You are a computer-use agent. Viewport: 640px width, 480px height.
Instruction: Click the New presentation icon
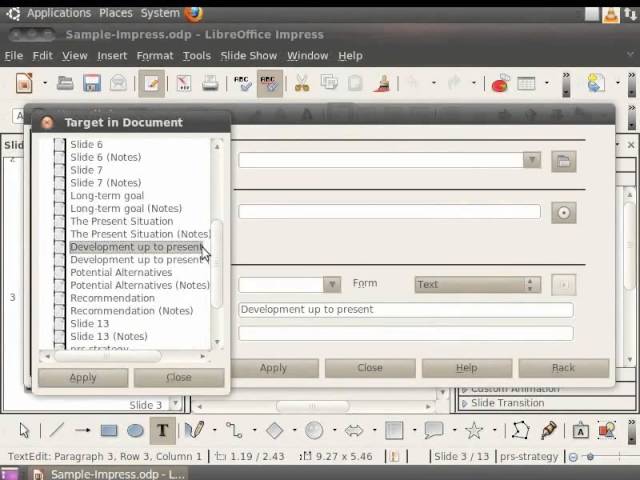(24, 83)
